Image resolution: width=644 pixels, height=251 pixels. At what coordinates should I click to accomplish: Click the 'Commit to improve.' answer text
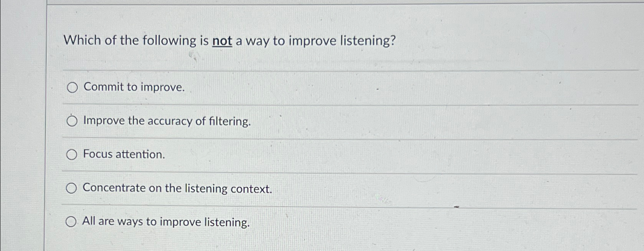(134, 87)
